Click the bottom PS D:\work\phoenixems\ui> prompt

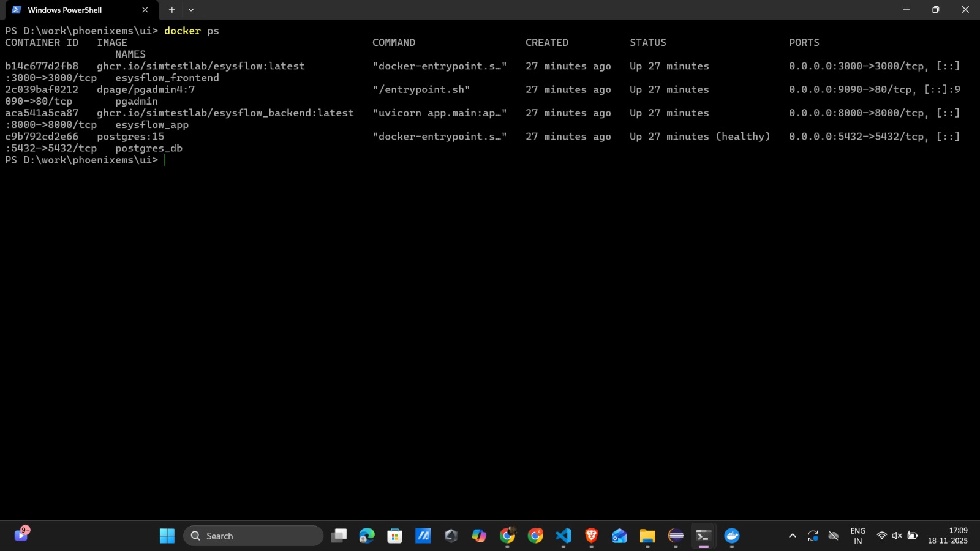click(81, 160)
